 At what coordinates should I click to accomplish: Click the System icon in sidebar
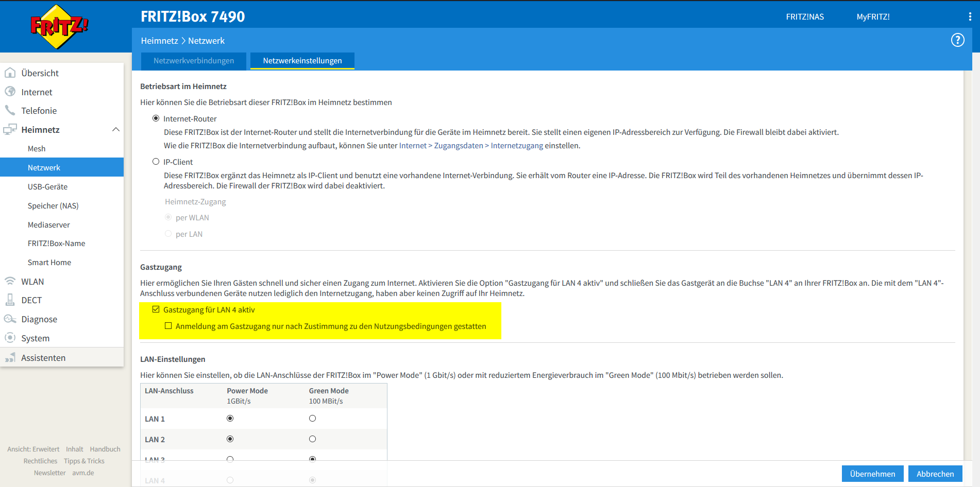10,338
